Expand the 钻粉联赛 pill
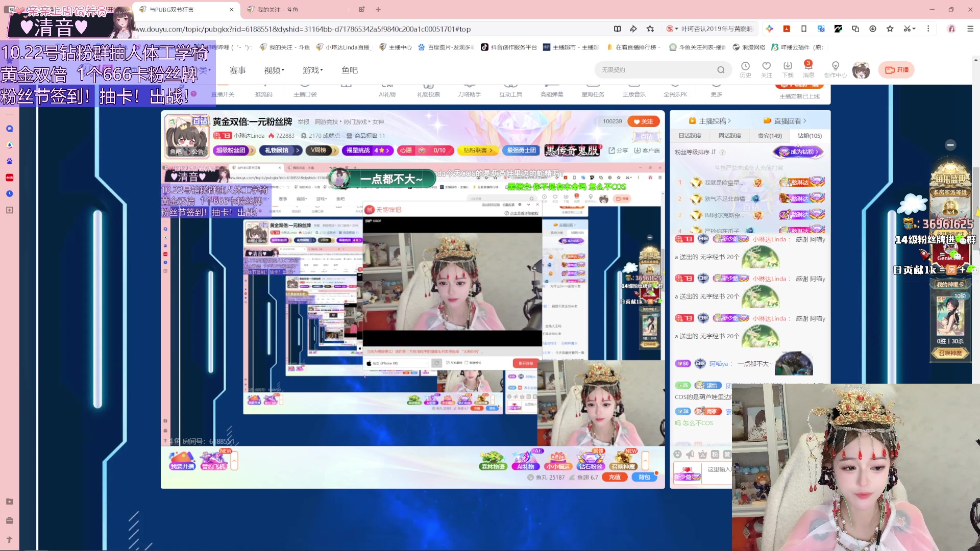 478,151
